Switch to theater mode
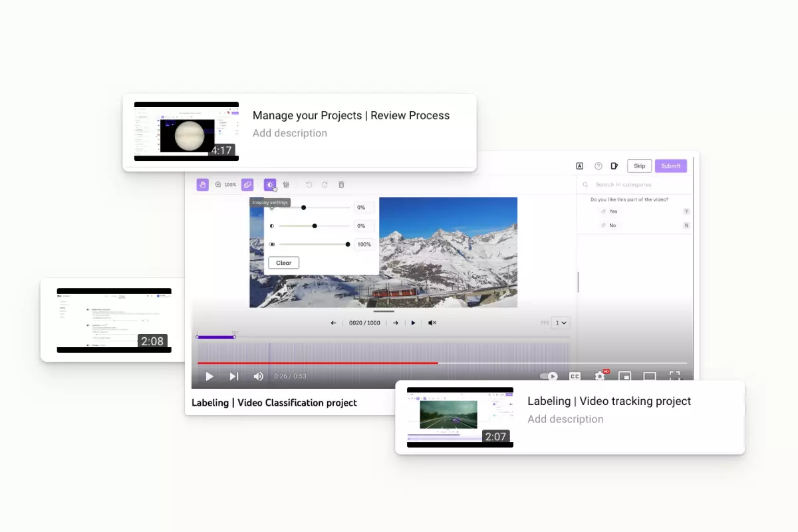Screen dimensions: 798x532 (650, 376)
